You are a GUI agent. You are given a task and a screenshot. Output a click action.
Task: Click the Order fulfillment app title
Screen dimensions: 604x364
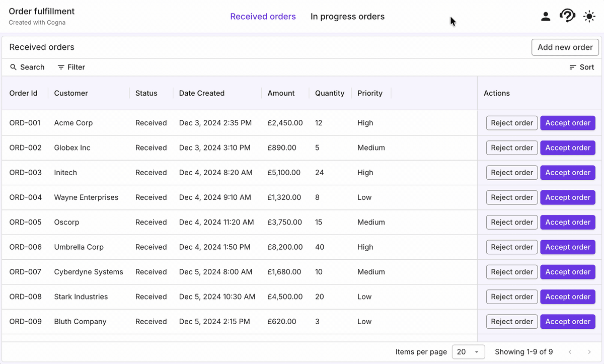pos(42,11)
